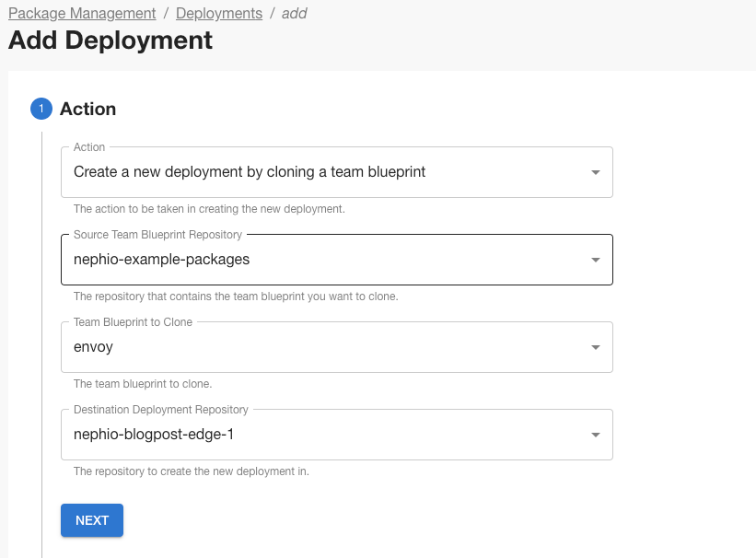Click the arrow icon beside nephio-example-packages
The width and height of the screenshot is (756, 558).
[595, 260]
